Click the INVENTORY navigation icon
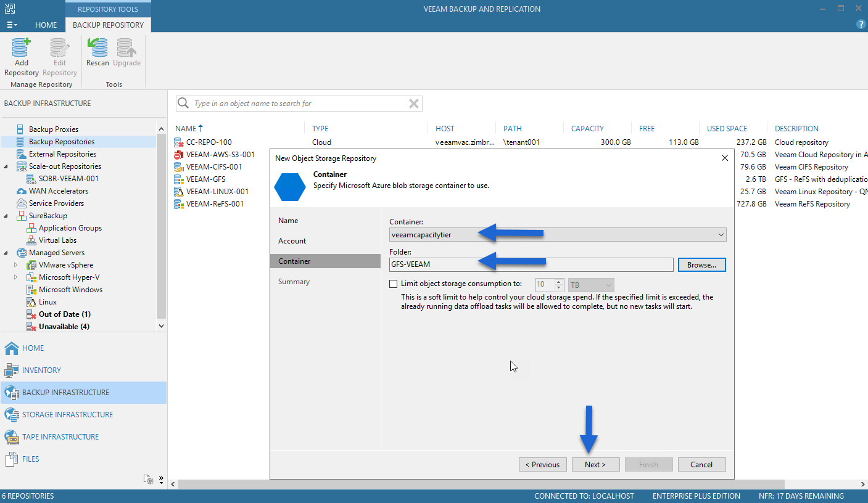Image resolution: width=868 pixels, height=503 pixels. coord(12,370)
